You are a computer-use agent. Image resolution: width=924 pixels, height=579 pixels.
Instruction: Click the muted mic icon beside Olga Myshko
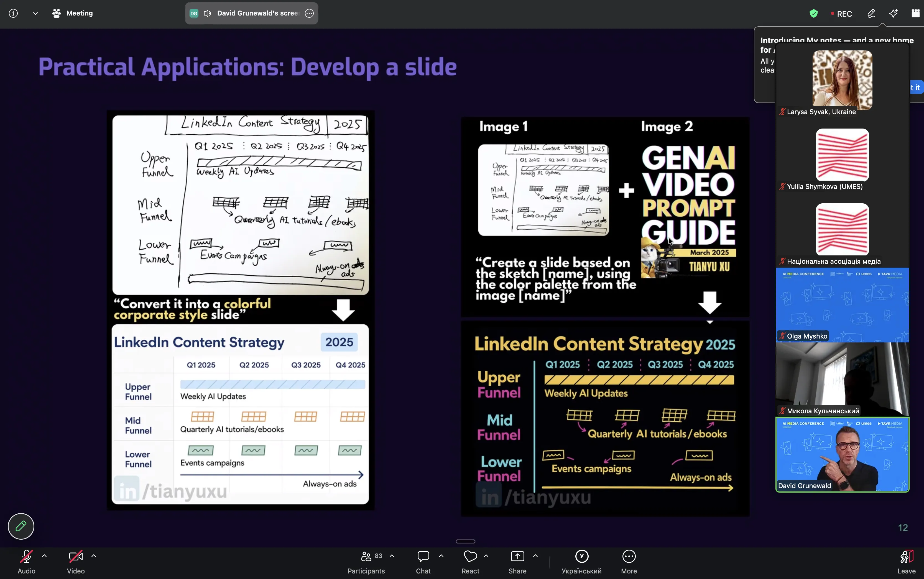(782, 336)
